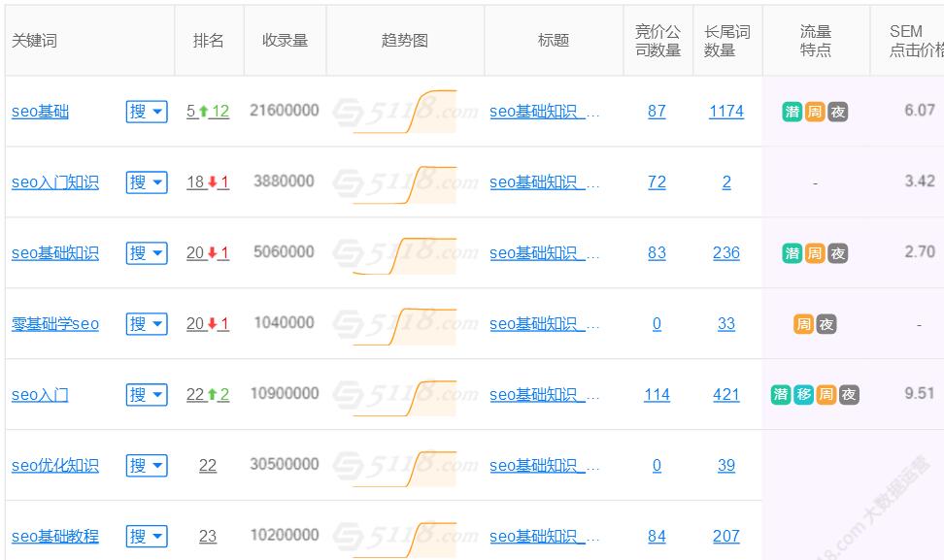Click bidding company count 87

click(657, 112)
